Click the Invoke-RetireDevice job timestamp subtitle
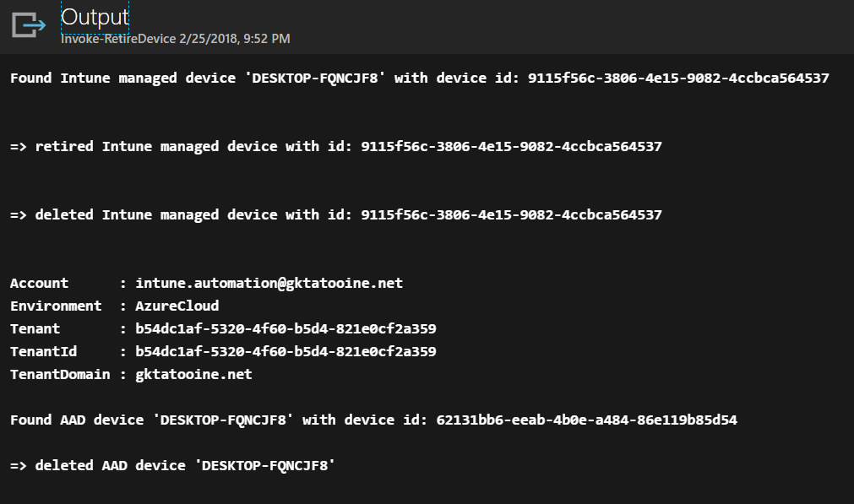854x504 pixels. point(176,39)
